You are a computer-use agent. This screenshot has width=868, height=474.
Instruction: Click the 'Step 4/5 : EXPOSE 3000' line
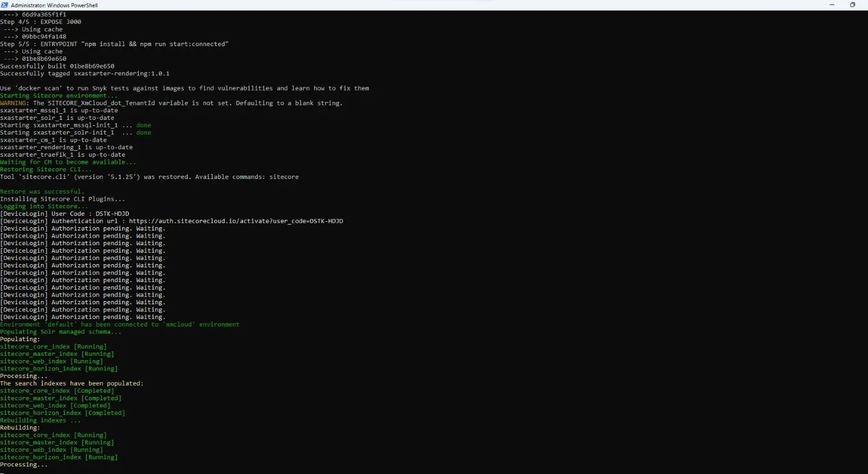[x=41, y=22]
